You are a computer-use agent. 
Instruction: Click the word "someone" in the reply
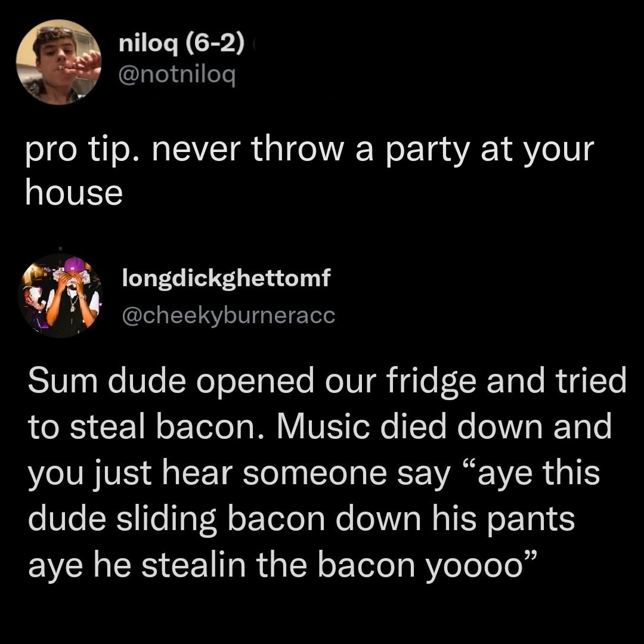(x=314, y=475)
